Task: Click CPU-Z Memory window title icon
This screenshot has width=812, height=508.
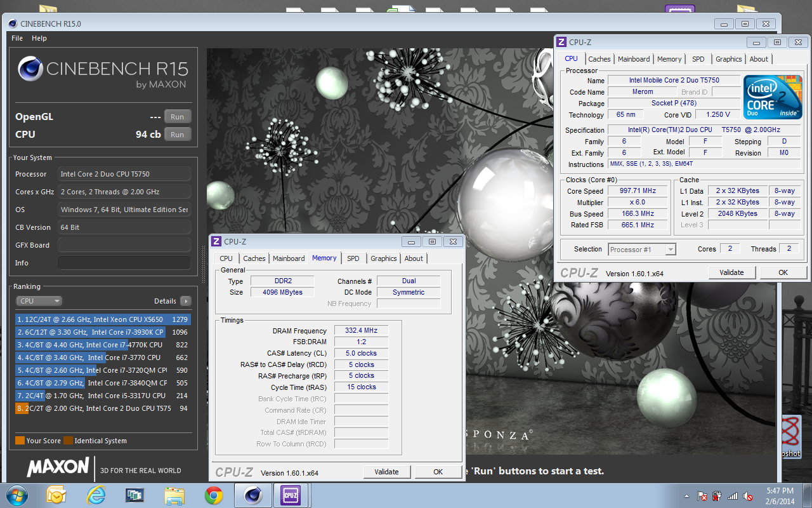Action: 216,241
